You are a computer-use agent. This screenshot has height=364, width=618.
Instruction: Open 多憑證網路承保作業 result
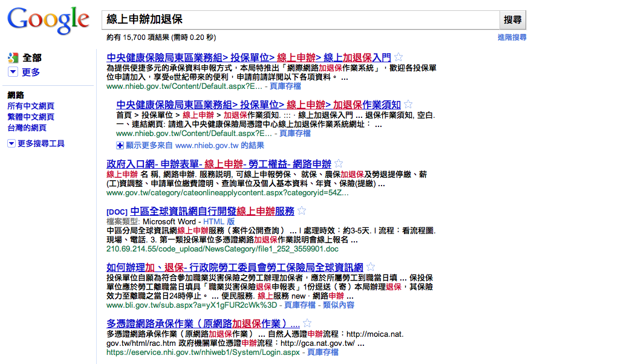203,324
